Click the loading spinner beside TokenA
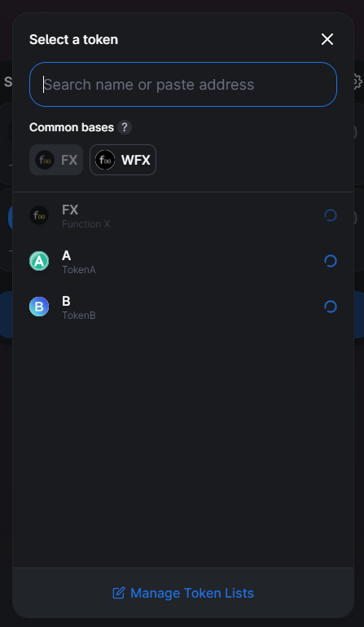 (331, 261)
